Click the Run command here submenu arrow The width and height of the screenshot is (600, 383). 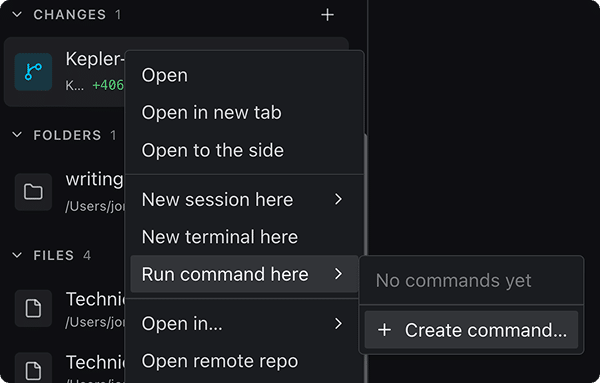click(x=338, y=274)
